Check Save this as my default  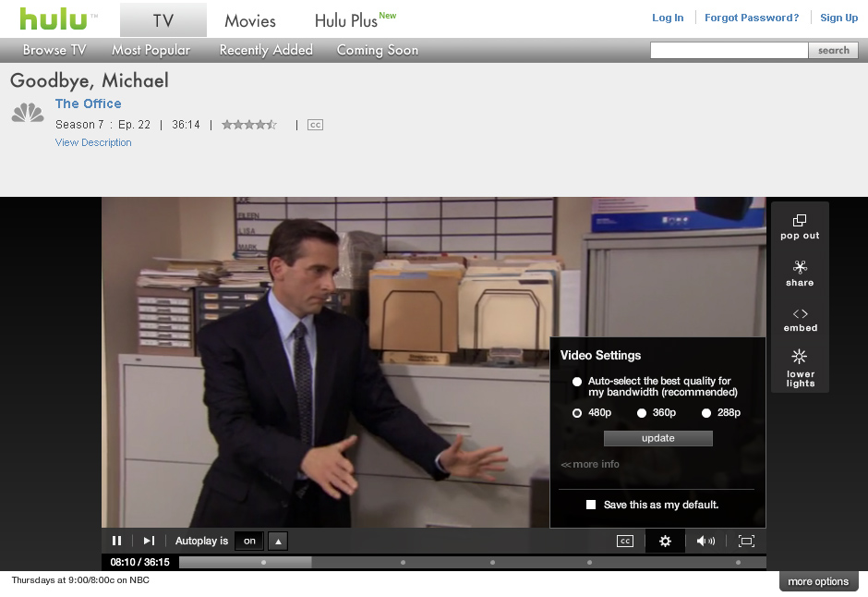(591, 505)
